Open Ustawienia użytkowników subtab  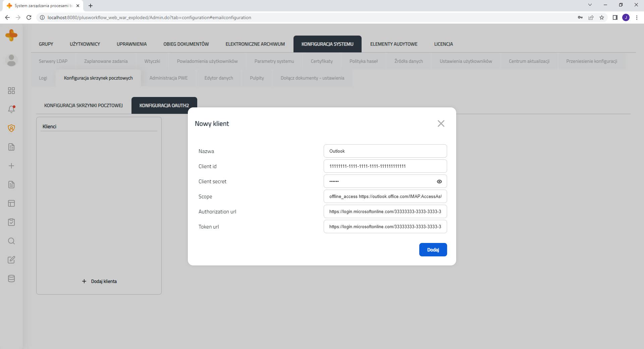point(466,61)
